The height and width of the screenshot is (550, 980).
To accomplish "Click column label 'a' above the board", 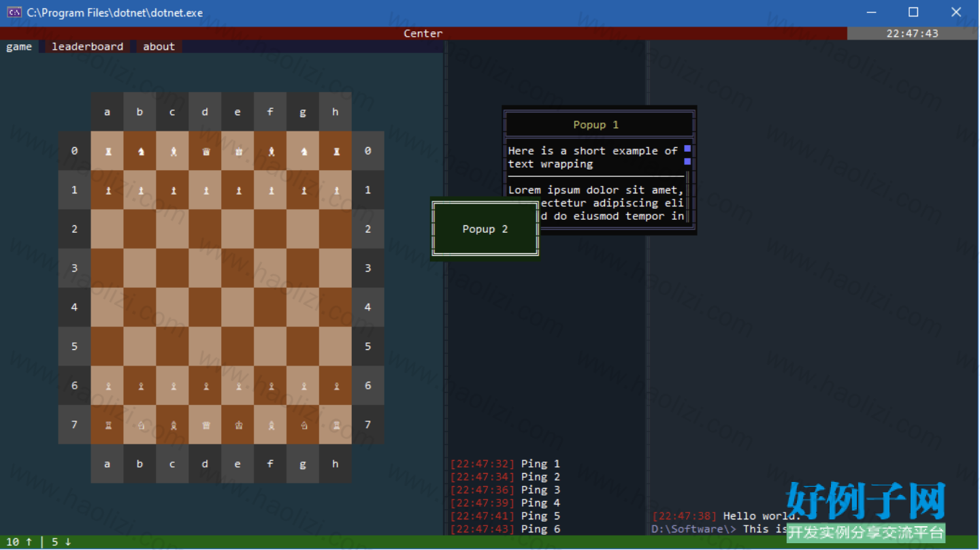I will click(108, 112).
